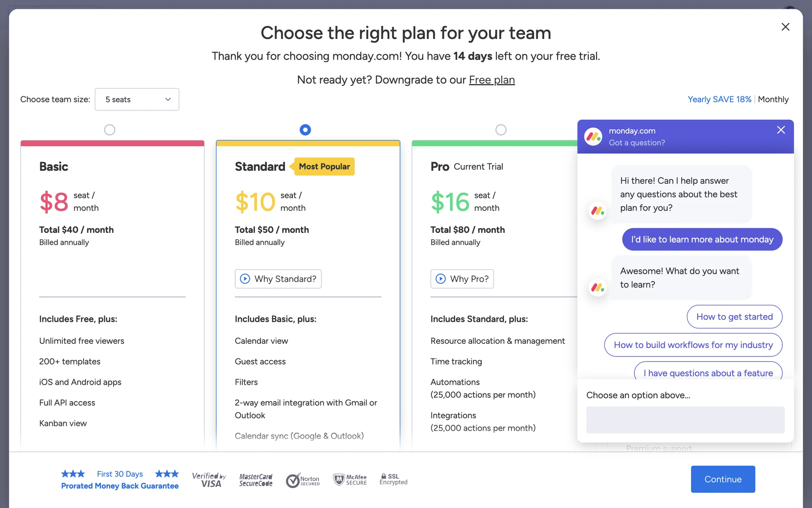Select the Standard plan radio button
Viewport: 812px width, 508px height.
point(305,130)
